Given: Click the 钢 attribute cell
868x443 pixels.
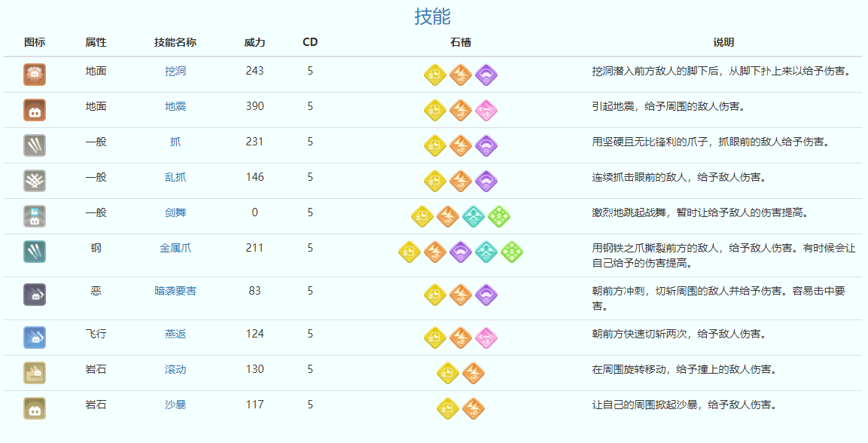Looking at the screenshot, I should (96, 248).
